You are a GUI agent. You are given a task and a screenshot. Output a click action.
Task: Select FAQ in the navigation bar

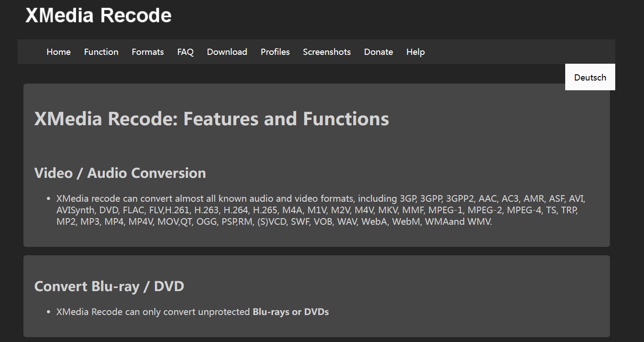(185, 52)
